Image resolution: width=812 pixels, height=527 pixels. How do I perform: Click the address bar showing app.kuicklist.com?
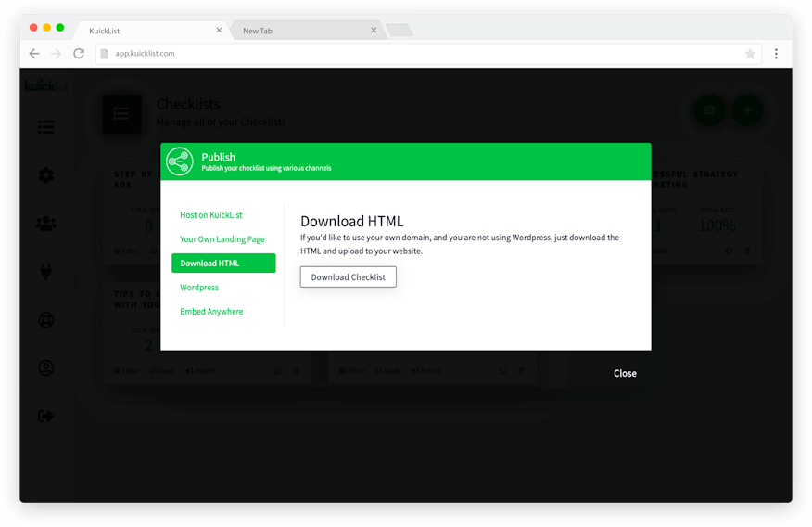pyautogui.click(x=417, y=54)
